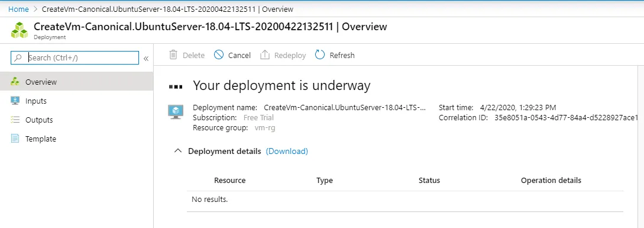Click the green cubes deployment icon in header
The image size is (644, 228).
pyautogui.click(x=20, y=30)
